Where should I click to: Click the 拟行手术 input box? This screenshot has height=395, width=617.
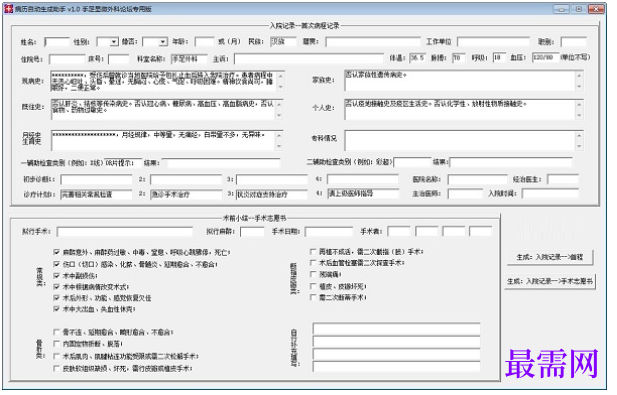click(x=125, y=231)
